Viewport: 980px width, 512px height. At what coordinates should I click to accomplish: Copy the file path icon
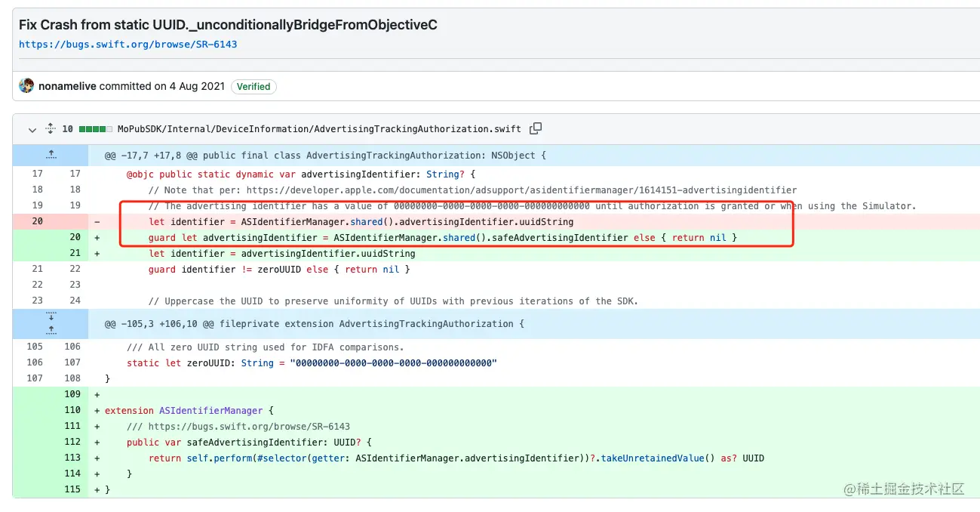[536, 128]
